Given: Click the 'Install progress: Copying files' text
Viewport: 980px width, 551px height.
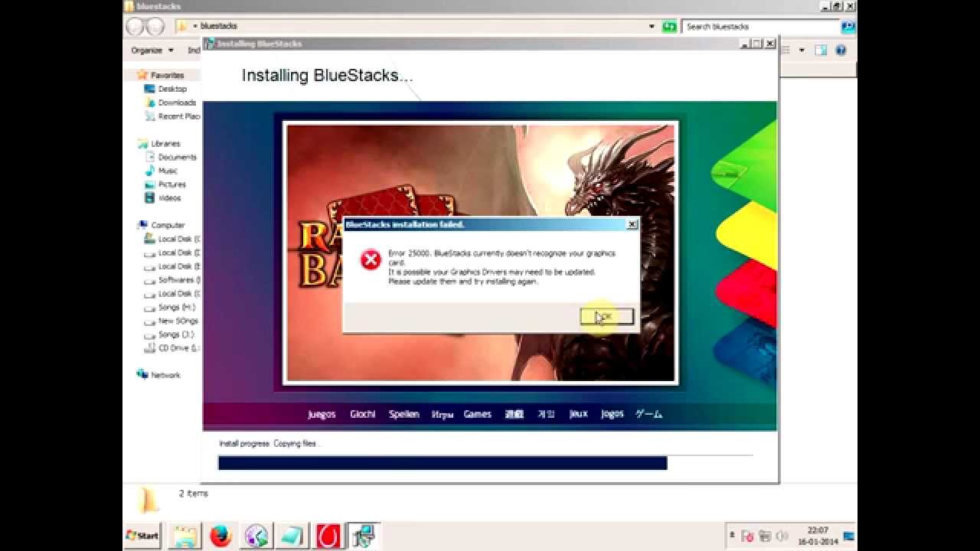Looking at the screenshot, I should pos(270,443).
